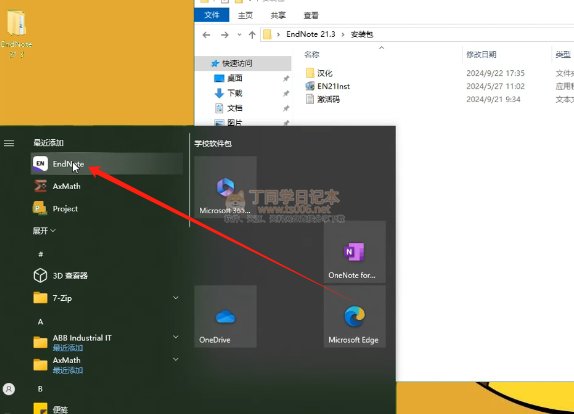The width and height of the screenshot is (574, 414).
Task: Click the folder icon in address bar
Action: [x=268, y=34]
